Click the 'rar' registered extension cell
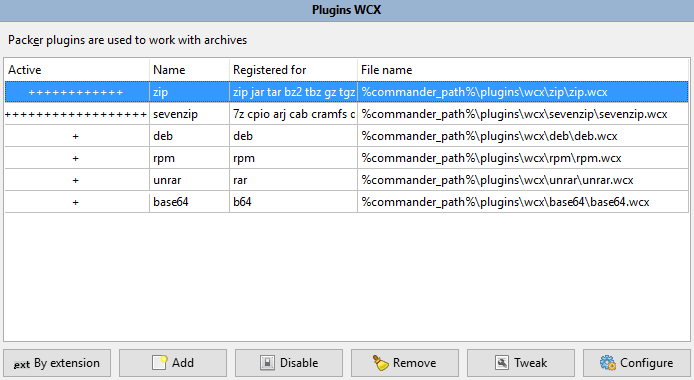The image size is (694, 380). click(293, 180)
